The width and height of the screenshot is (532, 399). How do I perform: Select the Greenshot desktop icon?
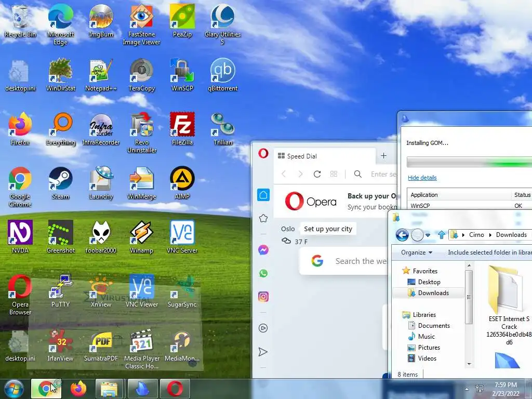coord(60,237)
